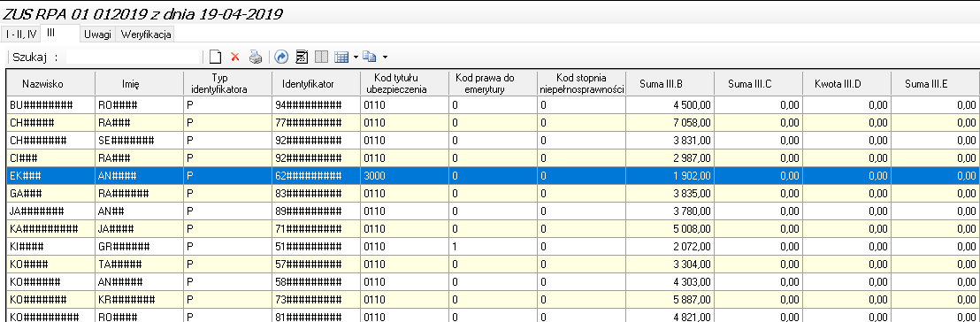This screenshot has width=980, height=322.
Task: Select the GA### surname cell
Action: (50, 194)
